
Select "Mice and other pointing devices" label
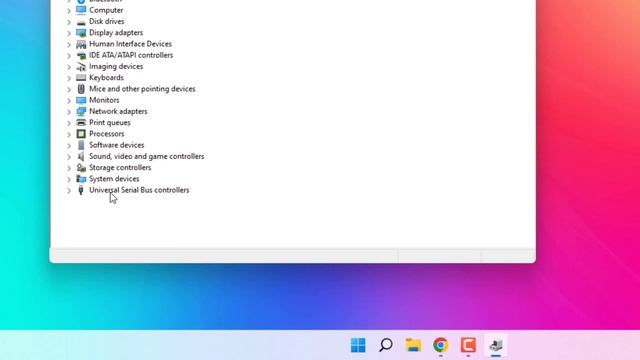coord(142,89)
